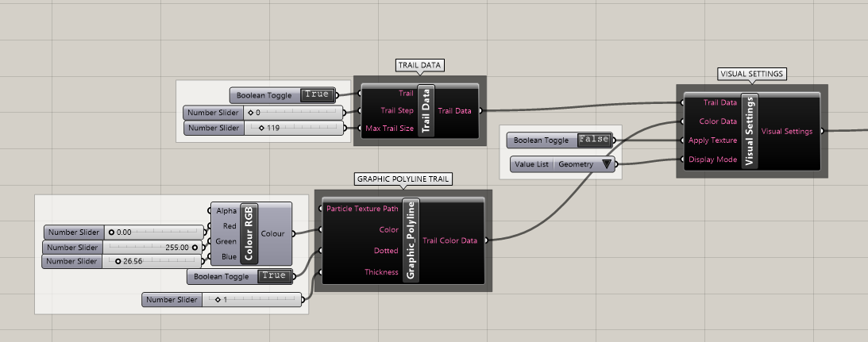Viewport: 868px width, 342px height.
Task: Click the Green input of Colour RGB
Action: [226, 241]
